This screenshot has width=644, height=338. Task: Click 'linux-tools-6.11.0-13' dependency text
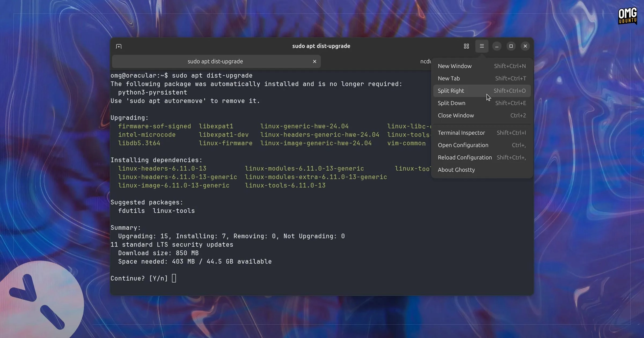[x=285, y=186]
